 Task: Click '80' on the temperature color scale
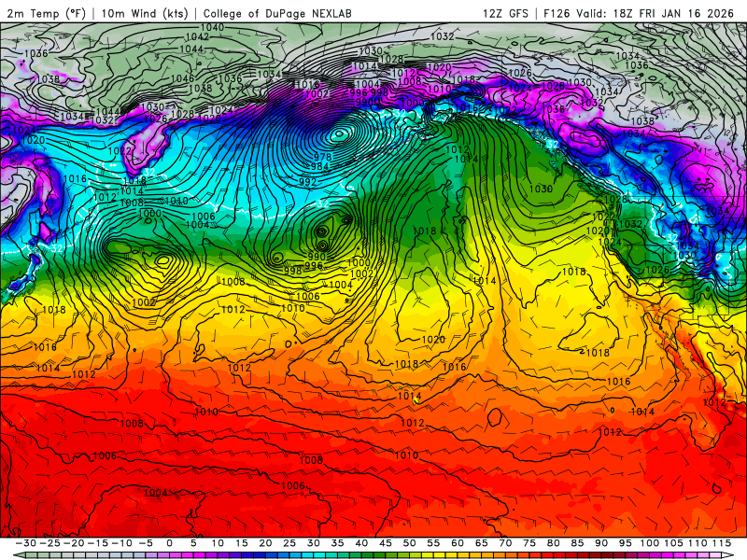(553, 543)
